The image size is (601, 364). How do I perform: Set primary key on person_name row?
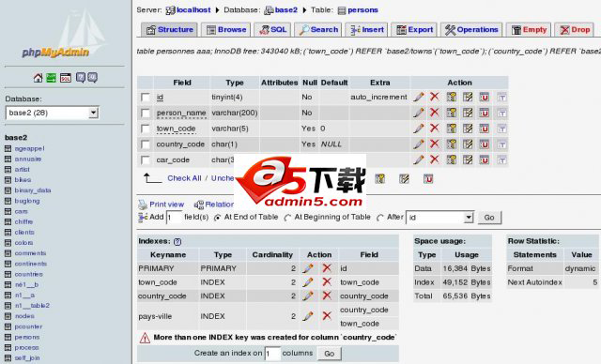tap(452, 113)
